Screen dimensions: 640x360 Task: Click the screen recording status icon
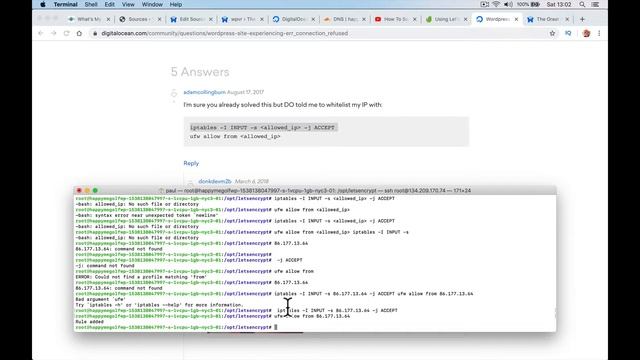tap(484, 4)
